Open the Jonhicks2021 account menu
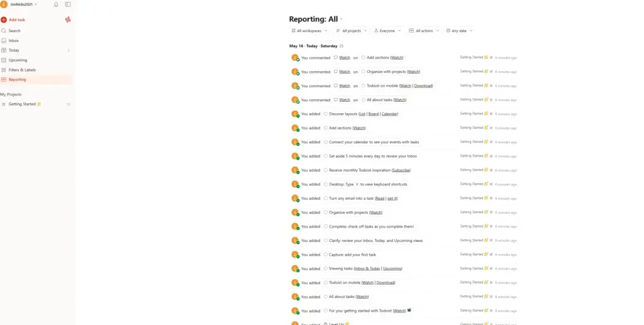The width and height of the screenshot is (644, 325). click(x=23, y=4)
